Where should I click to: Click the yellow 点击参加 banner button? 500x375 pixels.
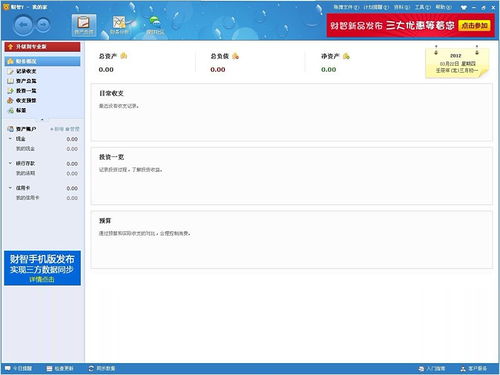click(x=474, y=25)
